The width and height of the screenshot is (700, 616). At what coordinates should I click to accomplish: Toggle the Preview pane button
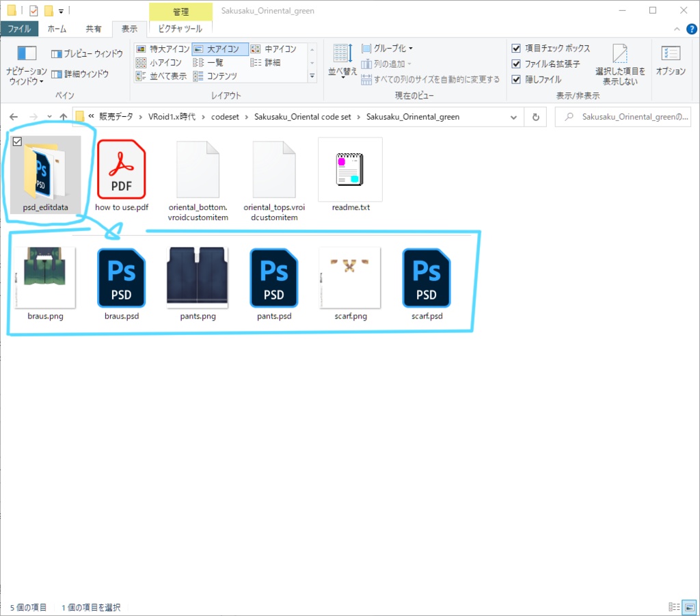pos(87,53)
